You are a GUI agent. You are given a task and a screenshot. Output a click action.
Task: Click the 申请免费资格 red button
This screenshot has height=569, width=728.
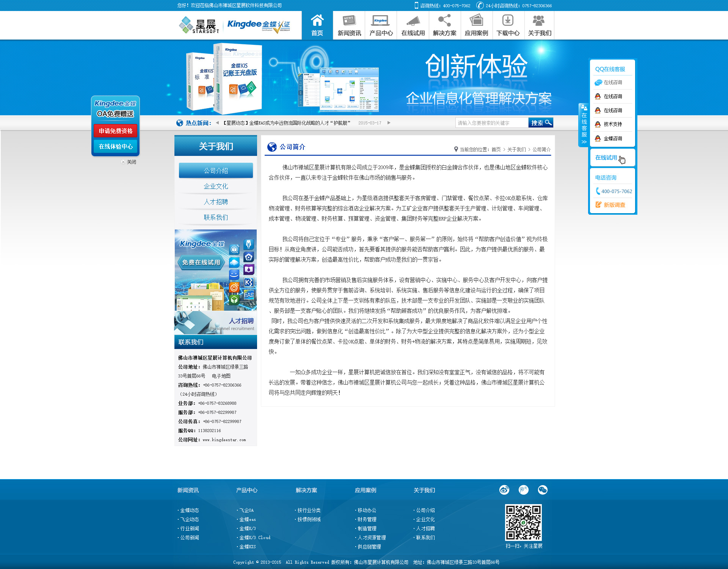(116, 131)
